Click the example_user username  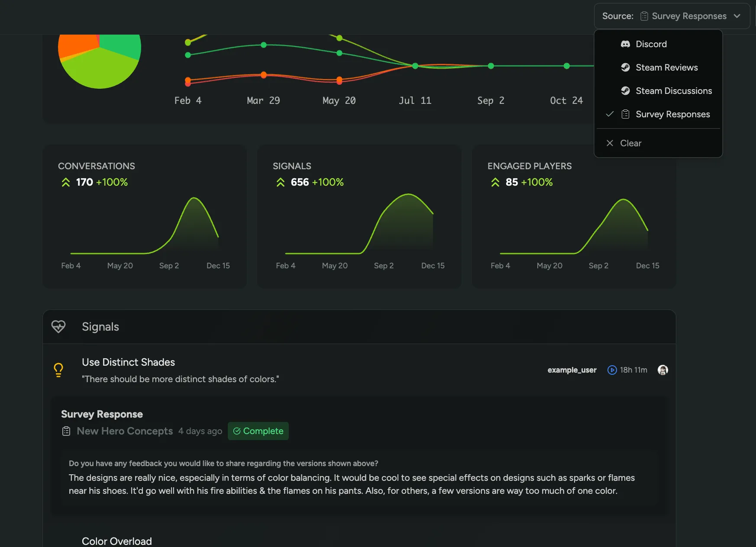click(x=572, y=370)
